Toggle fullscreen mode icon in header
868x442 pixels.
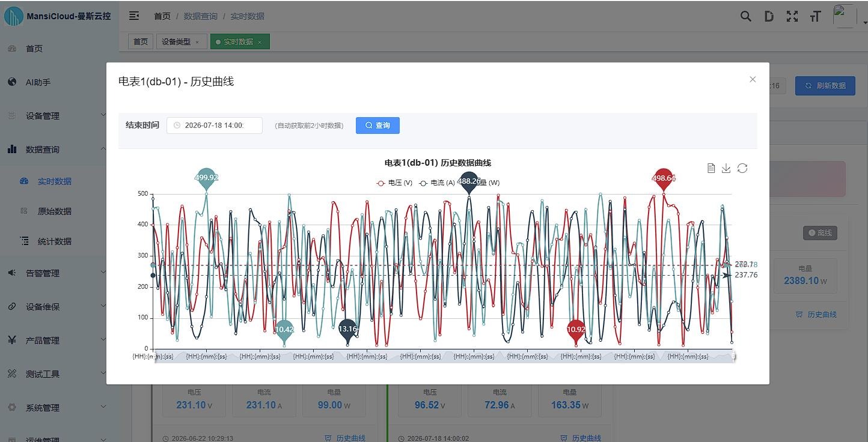pyautogui.click(x=792, y=16)
